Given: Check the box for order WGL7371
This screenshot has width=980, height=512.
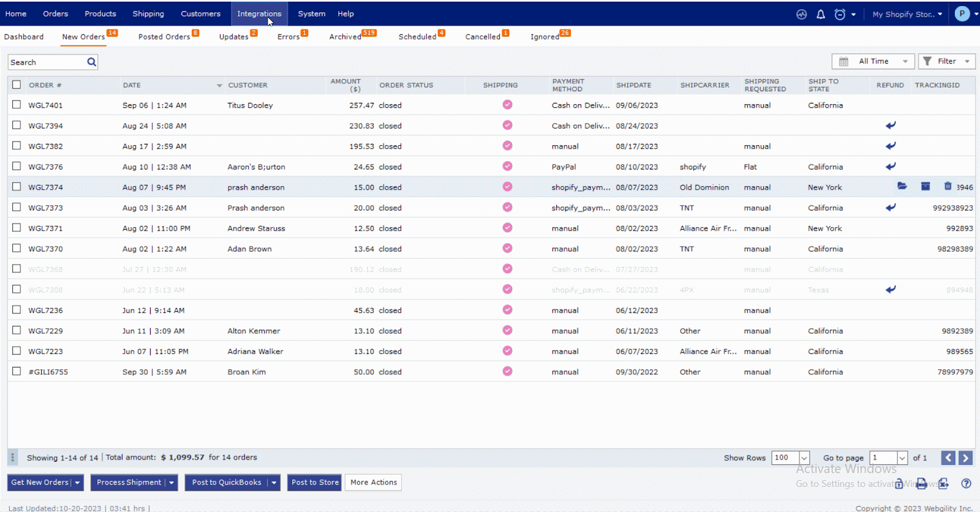Looking at the screenshot, I should point(17,228).
